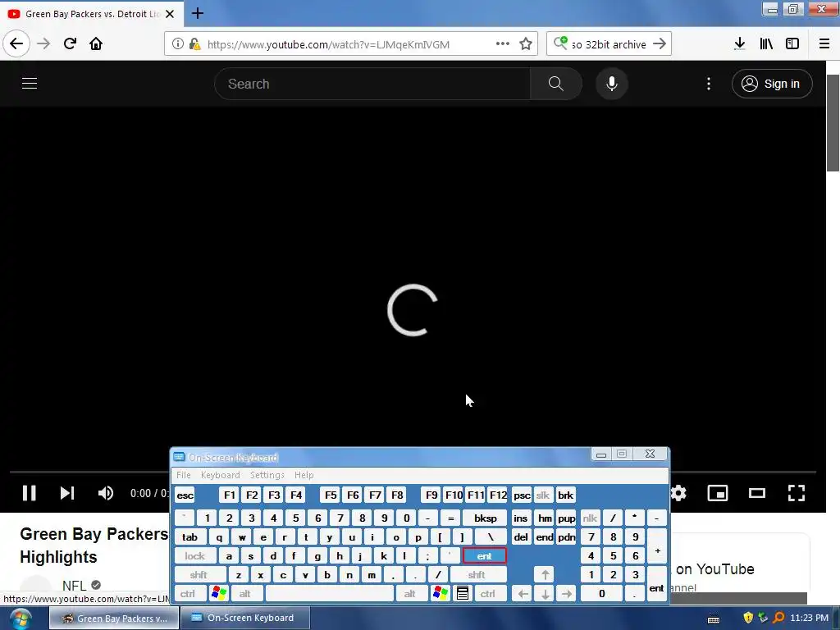The width and height of the screenshot is (840, 630).
Task: Reload the current YouTube page
Action: pyautogui.click(x=70, y=43)
